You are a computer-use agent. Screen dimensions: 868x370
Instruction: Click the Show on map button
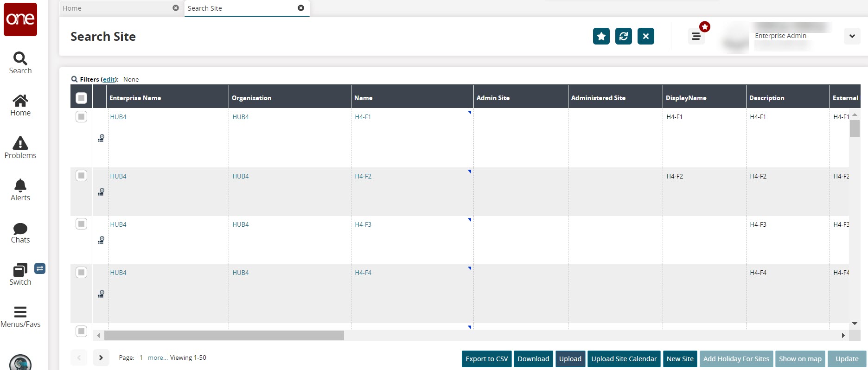[x=800, y=359]
